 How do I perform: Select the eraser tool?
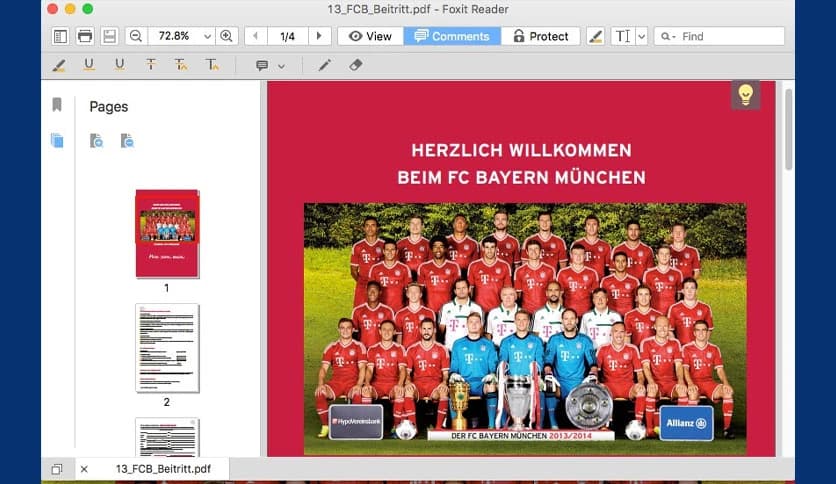click(356, 65)
